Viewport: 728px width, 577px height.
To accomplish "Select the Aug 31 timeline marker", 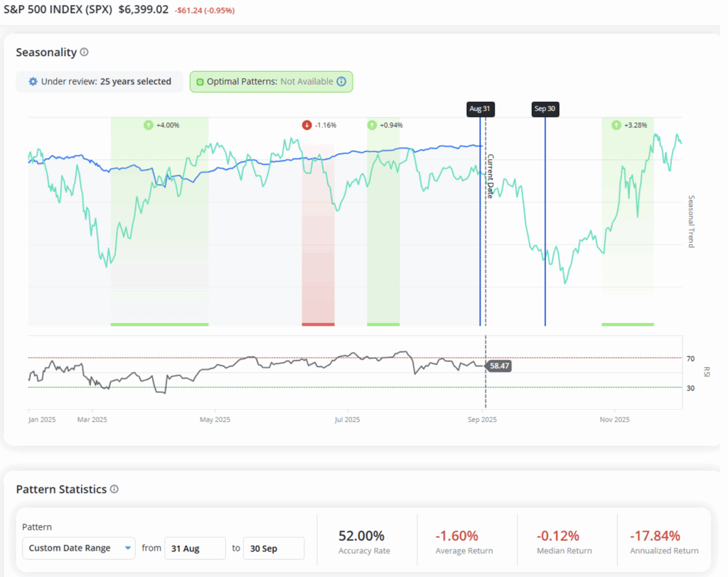I will [x=480, y=109].
